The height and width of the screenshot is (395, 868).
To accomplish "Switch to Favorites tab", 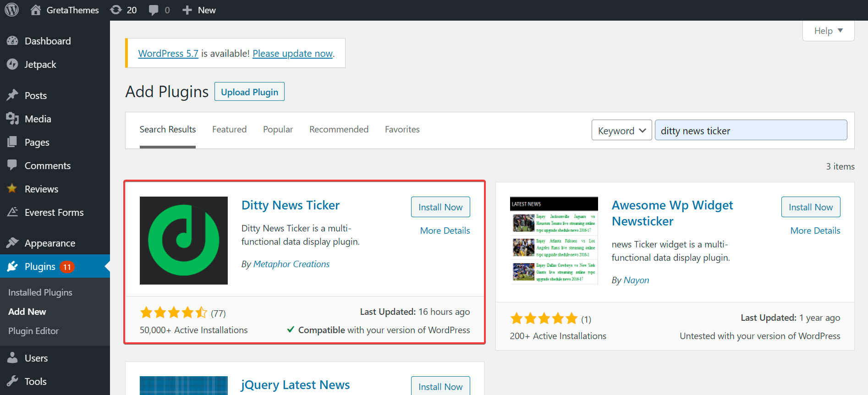I will (x=402, y=130).
